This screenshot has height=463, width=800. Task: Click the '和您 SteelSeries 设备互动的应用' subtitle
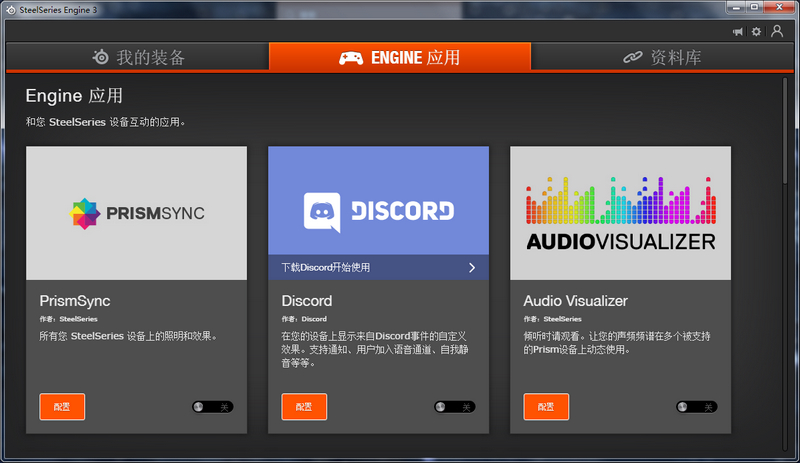coord(106,122)
